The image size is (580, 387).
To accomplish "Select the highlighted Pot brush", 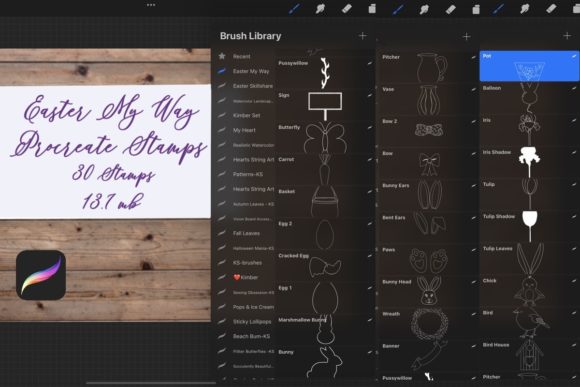I will [x=530, y=66].
